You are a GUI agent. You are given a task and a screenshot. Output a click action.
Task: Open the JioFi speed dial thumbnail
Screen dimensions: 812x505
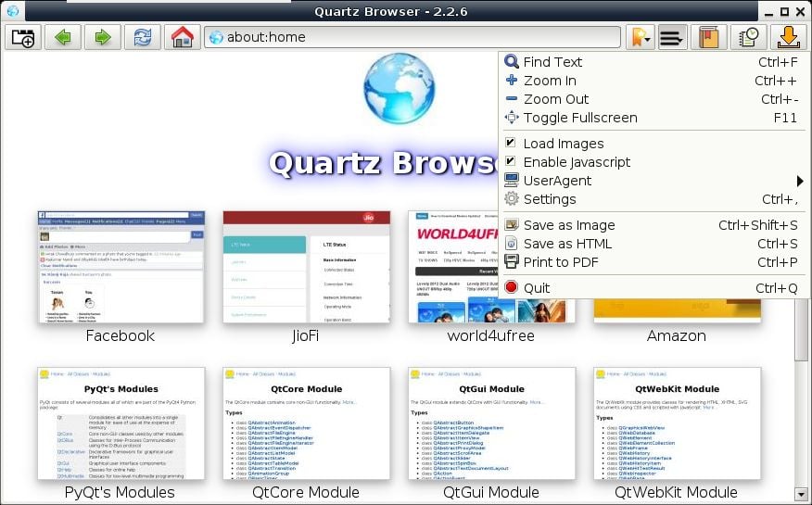(x=306, y=267)
